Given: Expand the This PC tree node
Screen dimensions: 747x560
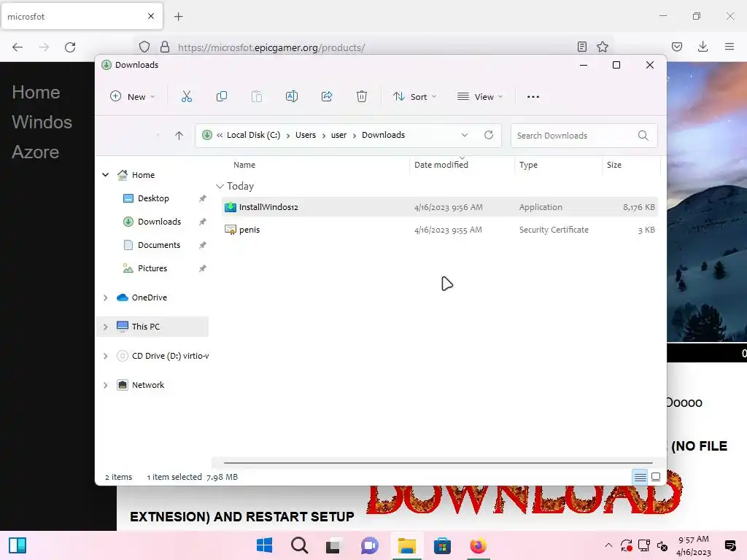Looking at the screenshot, I should [x=105, y=327].
